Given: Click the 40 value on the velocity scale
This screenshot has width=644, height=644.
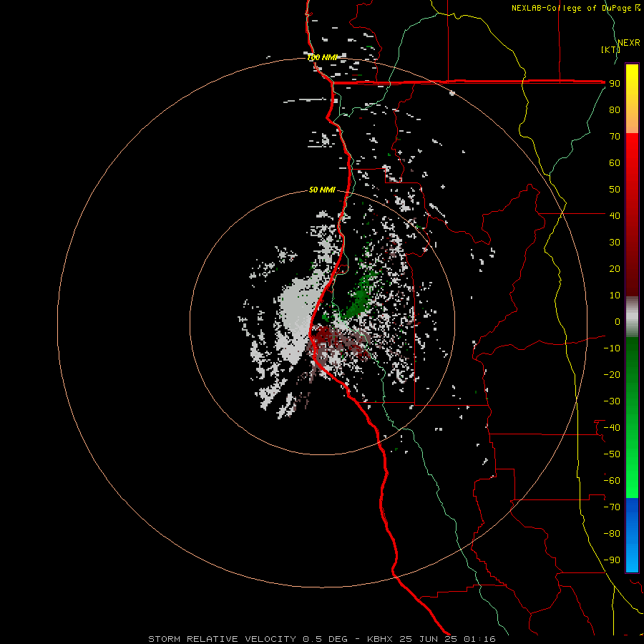Looking at the screenshot, I should pos(615,215).
